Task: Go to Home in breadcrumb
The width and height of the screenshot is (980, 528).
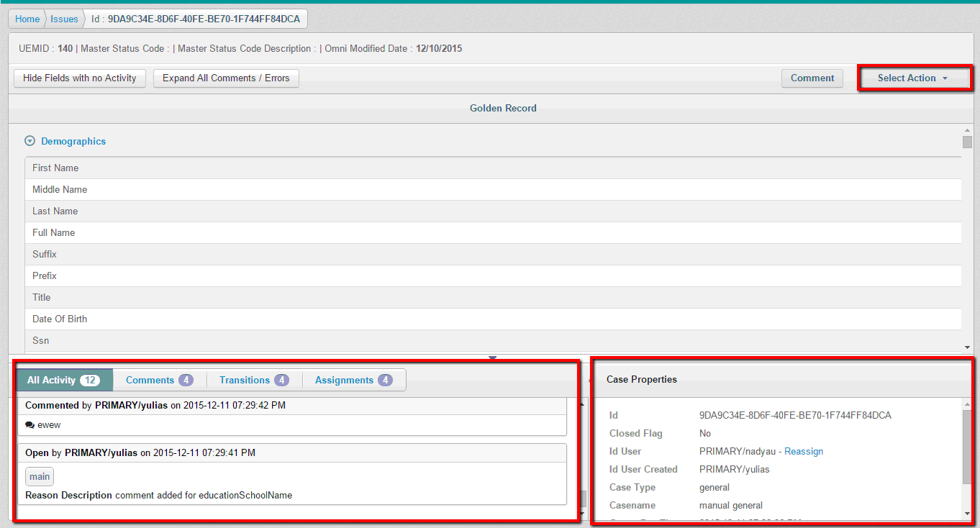Action: (27, 19)
